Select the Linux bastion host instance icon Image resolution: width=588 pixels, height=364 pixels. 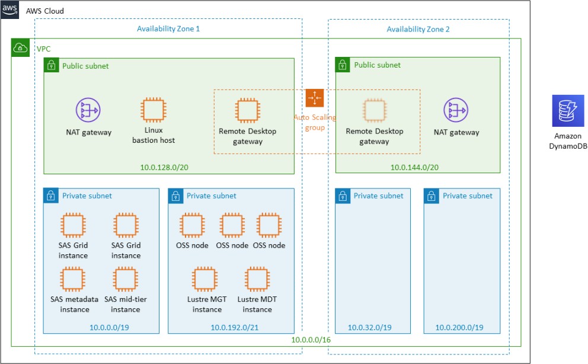[x=154, y=110]
